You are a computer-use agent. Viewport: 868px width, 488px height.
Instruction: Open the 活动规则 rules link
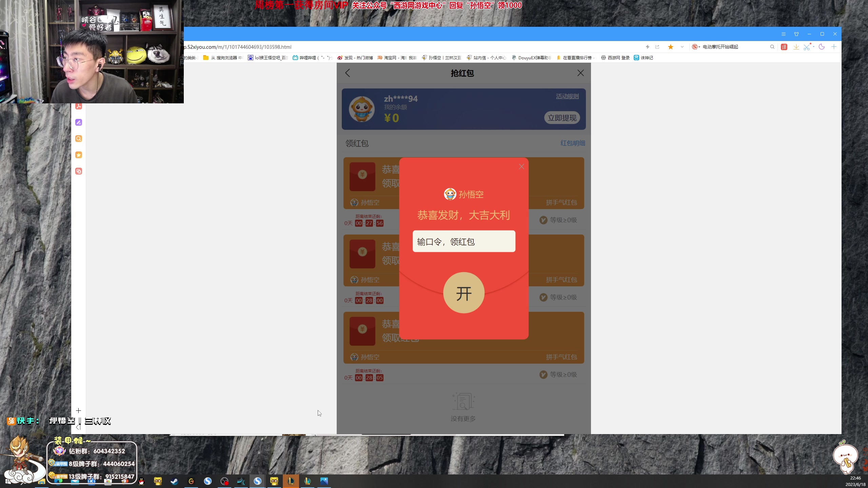point(567,97)
